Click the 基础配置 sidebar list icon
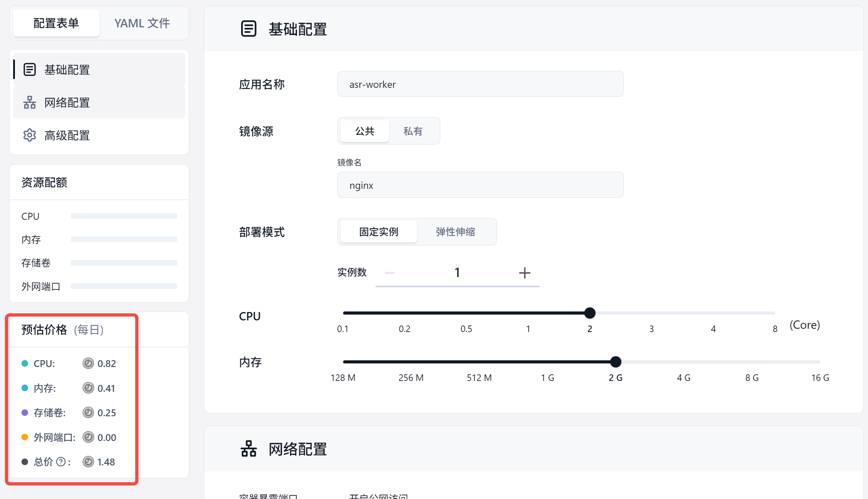 [x=30, y=69]
